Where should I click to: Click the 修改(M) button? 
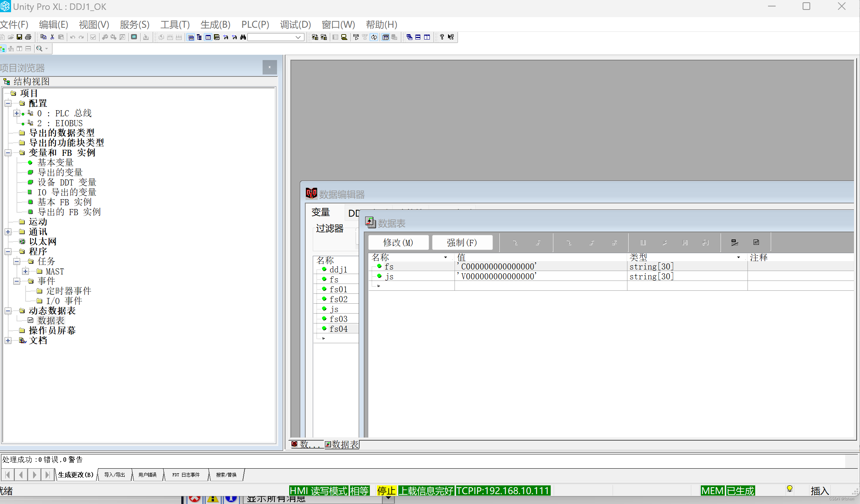398,242
